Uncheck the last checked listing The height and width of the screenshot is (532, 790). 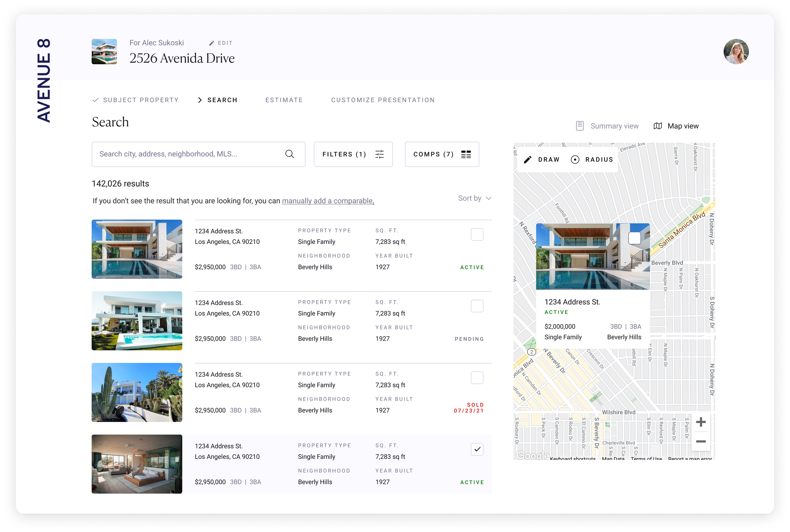pyautogui.click(x=477, y=449)
